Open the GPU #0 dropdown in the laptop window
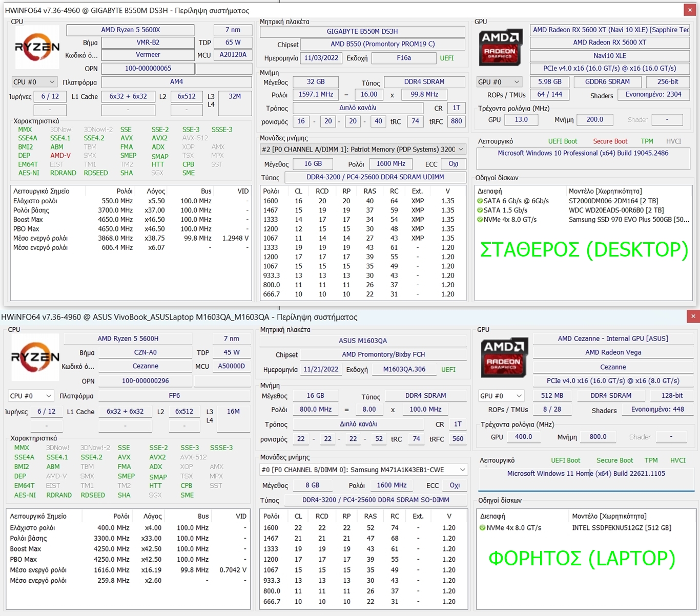Screen dimensions: 700x616 point(501,396)
